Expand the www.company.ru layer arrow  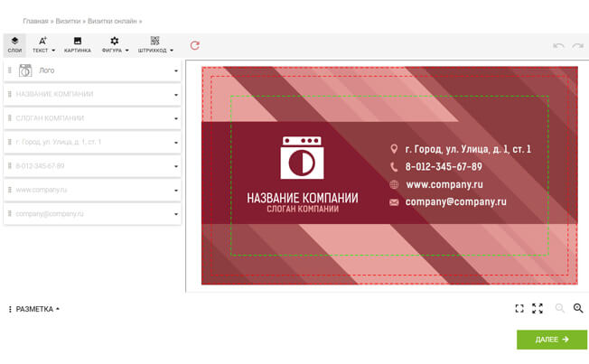176,190
